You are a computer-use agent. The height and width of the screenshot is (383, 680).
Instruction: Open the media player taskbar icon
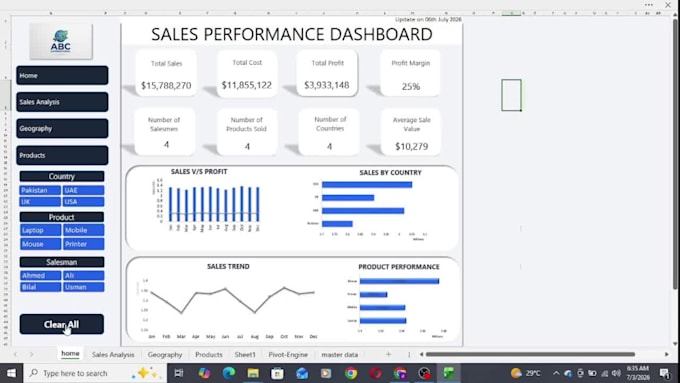click(x=326, y=373)
